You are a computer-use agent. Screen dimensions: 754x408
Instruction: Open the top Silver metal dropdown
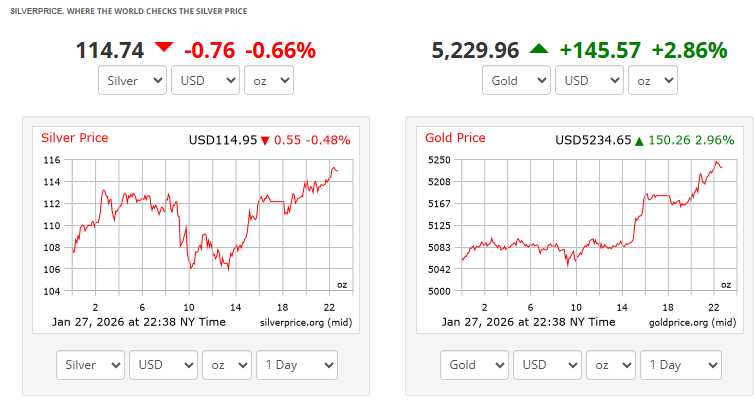[132, 80]
